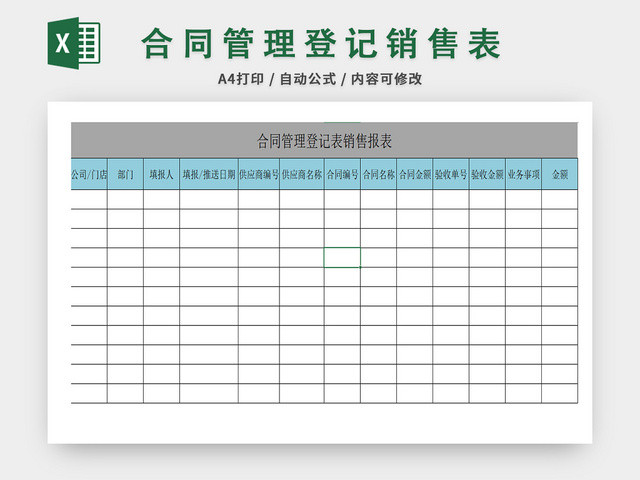640x480 pixels.
Task: Click the A4打印 / 自动公式 / 内容可修改 subtitle
Action: pos(320,79)
